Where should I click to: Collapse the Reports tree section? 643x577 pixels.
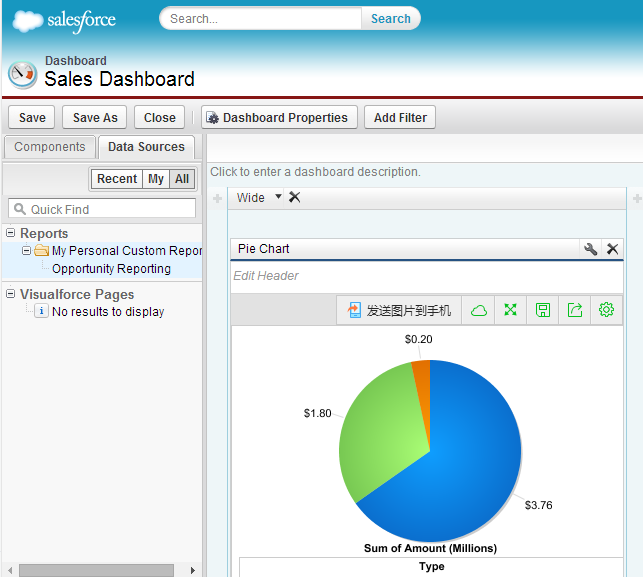(x=11, y=233)
